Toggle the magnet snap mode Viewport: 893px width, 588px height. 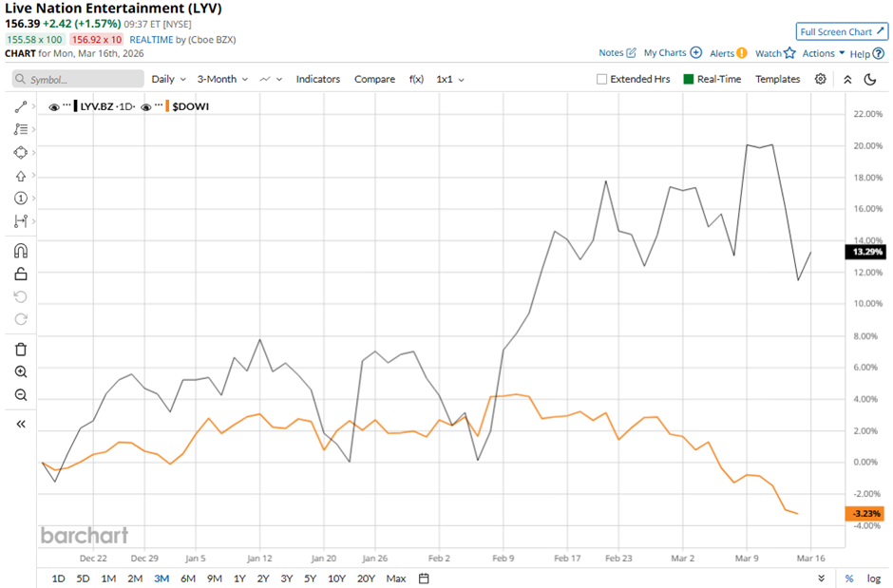point(21,251)
